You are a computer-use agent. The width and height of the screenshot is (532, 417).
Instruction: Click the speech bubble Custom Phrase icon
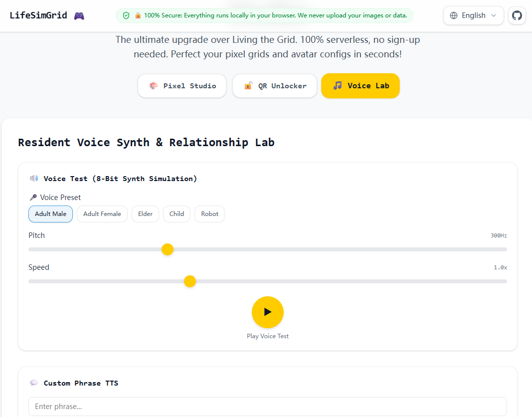click(x=34, y=383)
